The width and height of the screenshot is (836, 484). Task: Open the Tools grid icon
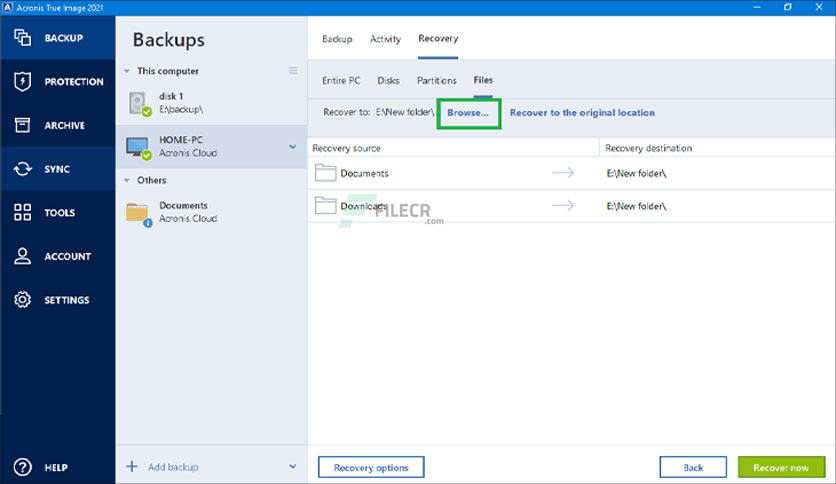[22, 212]
